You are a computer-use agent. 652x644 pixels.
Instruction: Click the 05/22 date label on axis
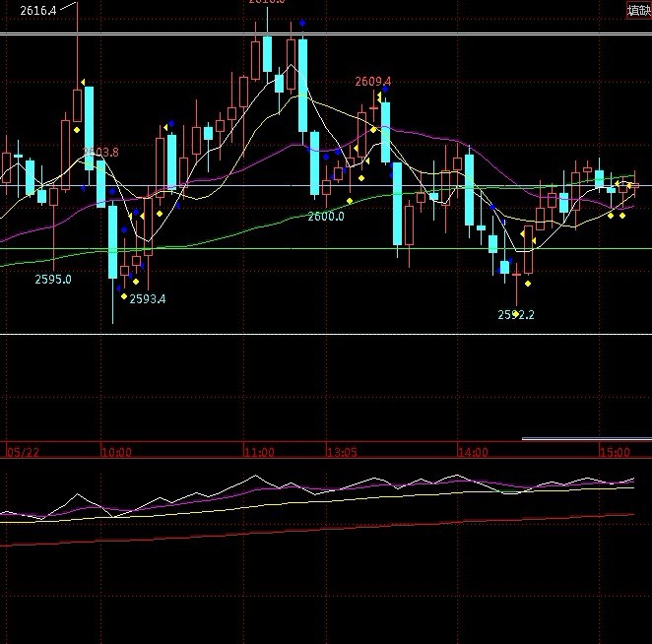[22, 452]
